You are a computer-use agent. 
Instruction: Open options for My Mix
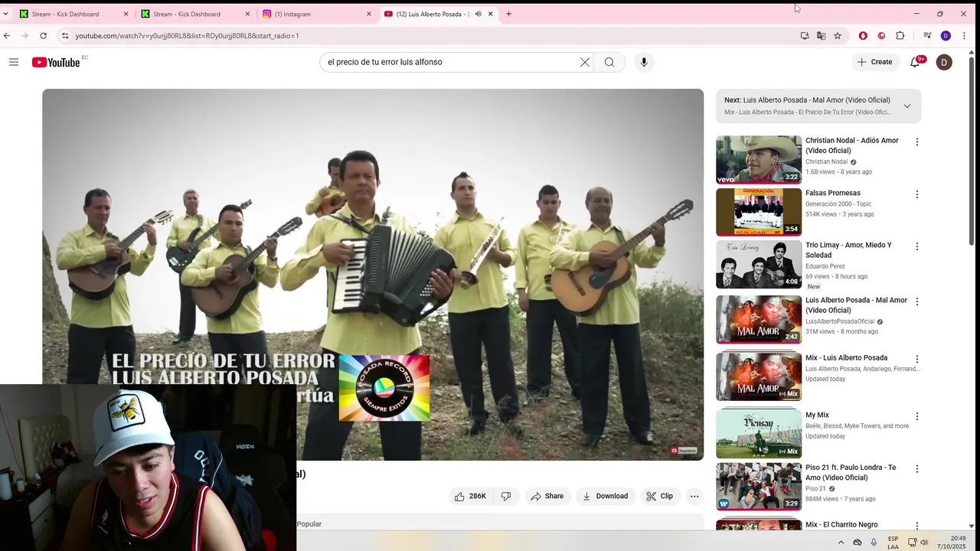click(916, 416)
